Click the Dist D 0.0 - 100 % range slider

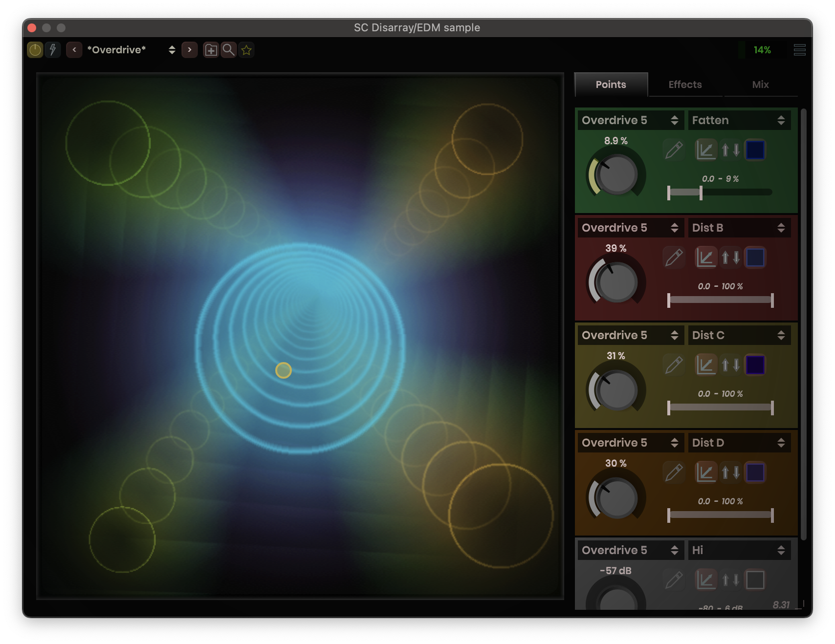[x=720, y=515]
